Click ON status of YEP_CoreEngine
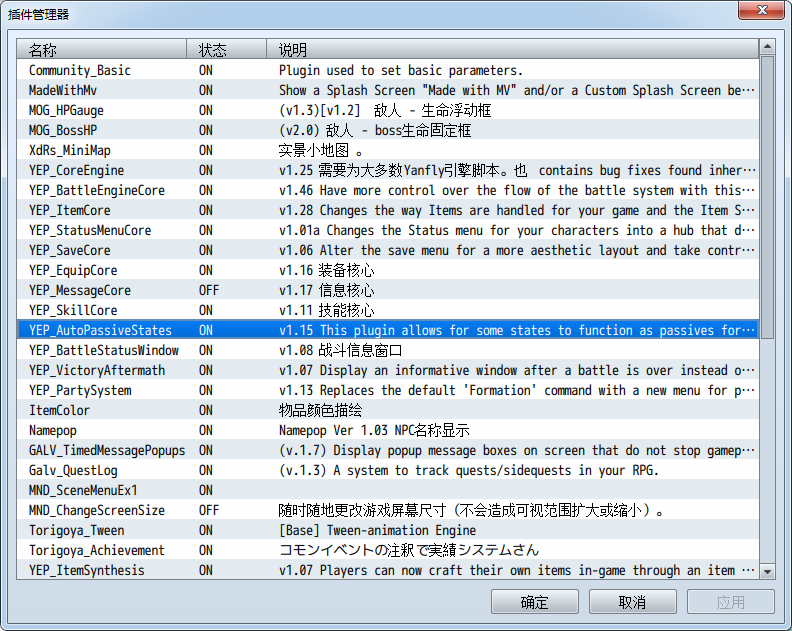This screenshot has height=631, width=792. pos(206,170)
